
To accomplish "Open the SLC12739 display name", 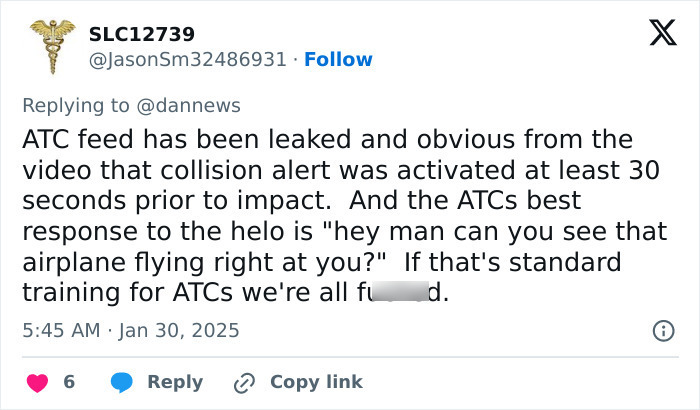I will pyautogui.click(x=142, y=34).
